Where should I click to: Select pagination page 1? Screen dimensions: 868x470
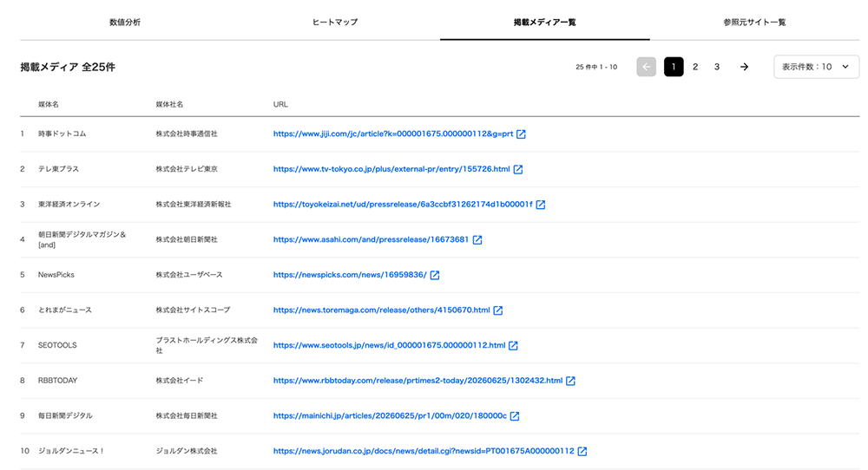pos(674,67)
